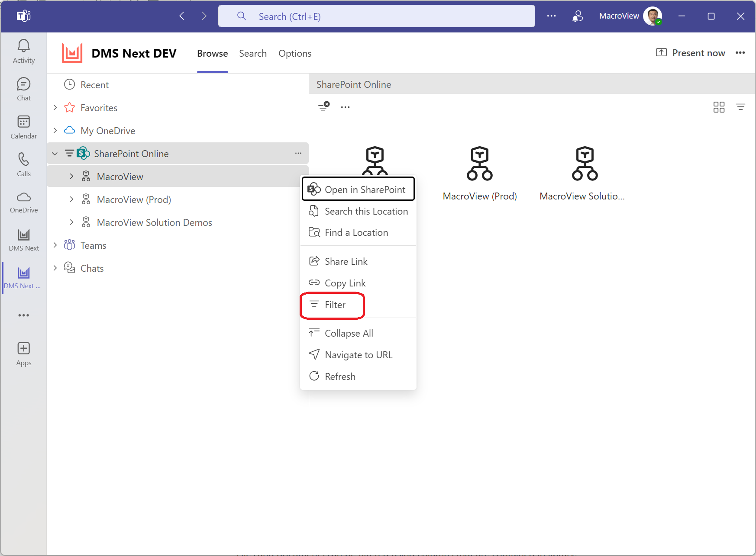Viewport: 756px width, 556px height.
Task: Choose Refresh from the context menu
Action: coord(358,376)
